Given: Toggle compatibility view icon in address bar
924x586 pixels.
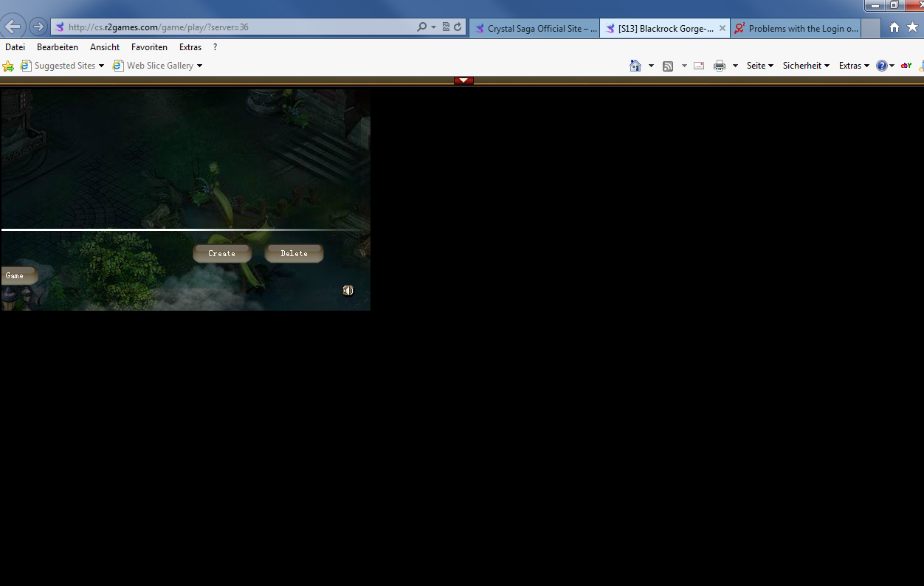Looking at the screenshot, I should [446, 27].
